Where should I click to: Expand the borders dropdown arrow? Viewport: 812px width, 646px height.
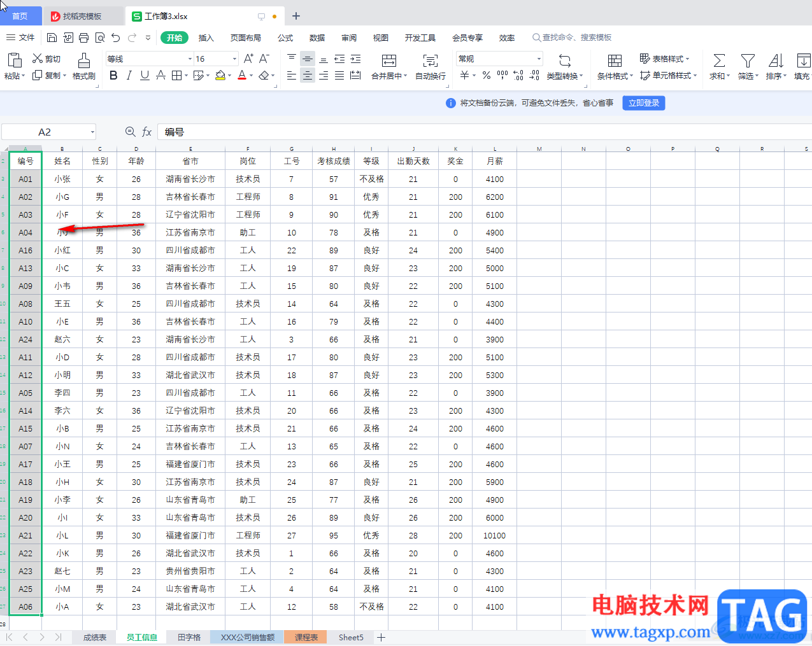[x=186, y=76]
